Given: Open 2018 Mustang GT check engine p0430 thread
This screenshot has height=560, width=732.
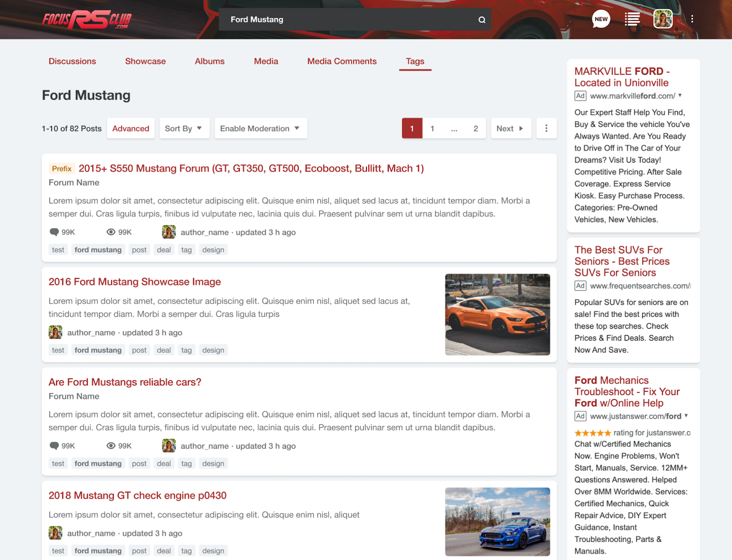Looking at the screenshot, I should [x=137, y=496].
